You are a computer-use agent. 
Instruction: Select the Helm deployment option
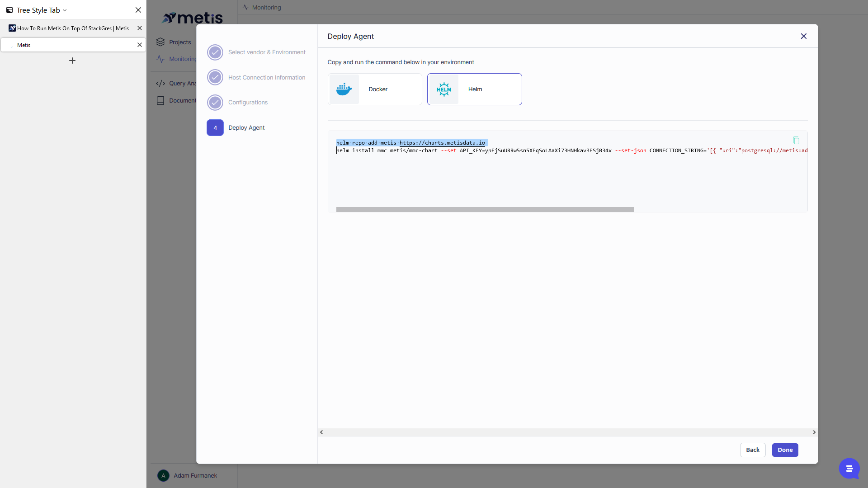pos(474,89)
